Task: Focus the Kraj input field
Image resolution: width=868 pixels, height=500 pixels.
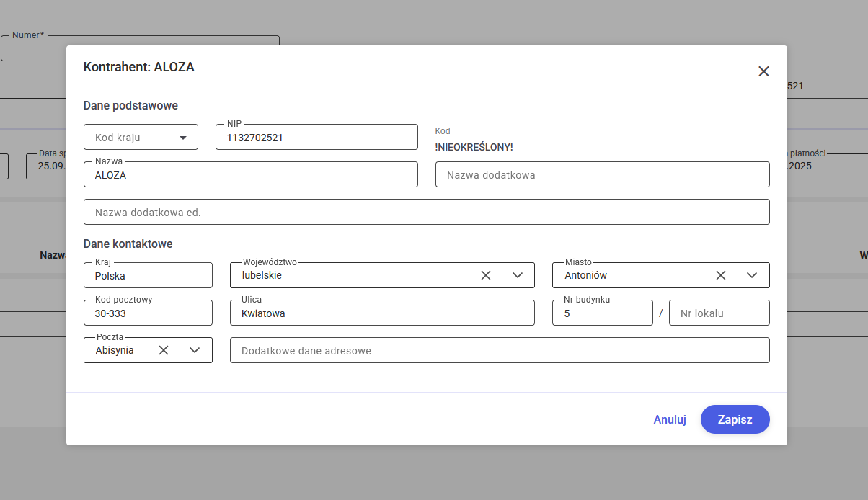Action: pos(148,275)
